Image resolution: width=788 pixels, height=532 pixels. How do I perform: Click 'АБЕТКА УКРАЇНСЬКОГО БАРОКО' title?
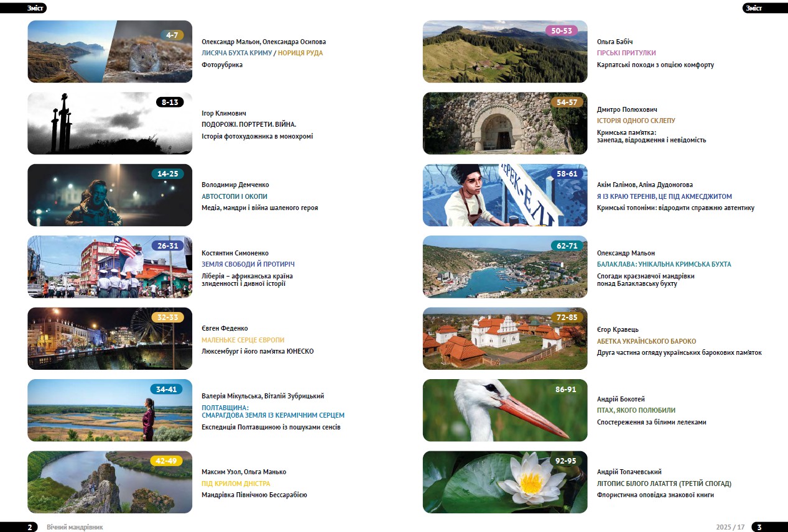click(x=646, y=341)
